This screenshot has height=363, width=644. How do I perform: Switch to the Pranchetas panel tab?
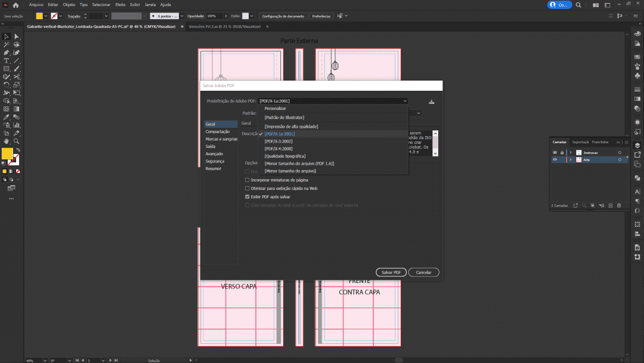pos(600,142)
